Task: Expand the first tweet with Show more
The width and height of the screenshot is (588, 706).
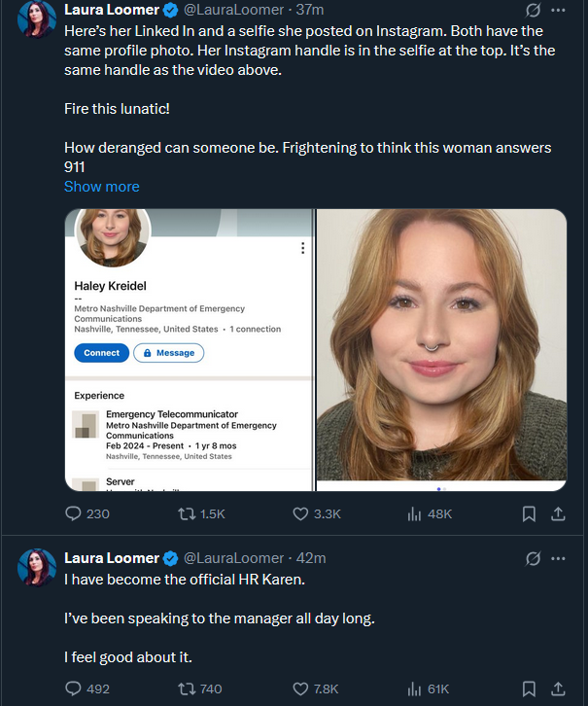Action: point(101,187)
